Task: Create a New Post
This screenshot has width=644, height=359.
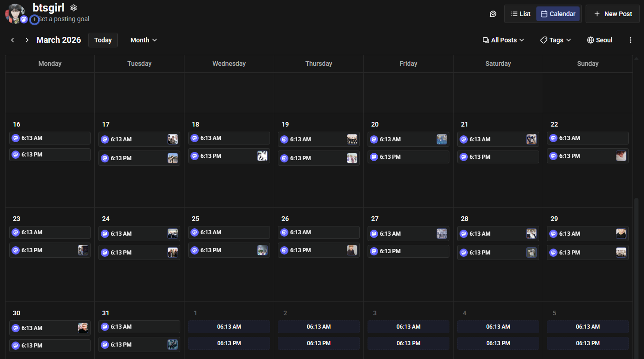Action: tap(613, 14)
